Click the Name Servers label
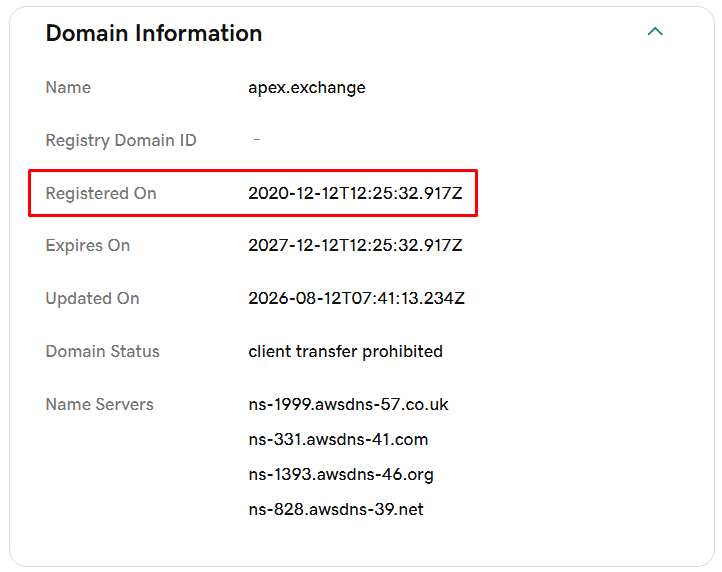 (99, 404)
